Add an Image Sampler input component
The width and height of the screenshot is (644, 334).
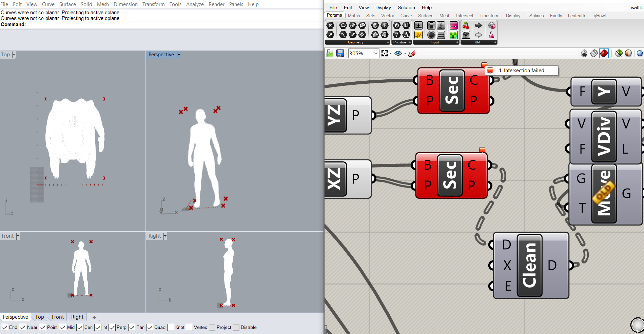tap(454, 35)
